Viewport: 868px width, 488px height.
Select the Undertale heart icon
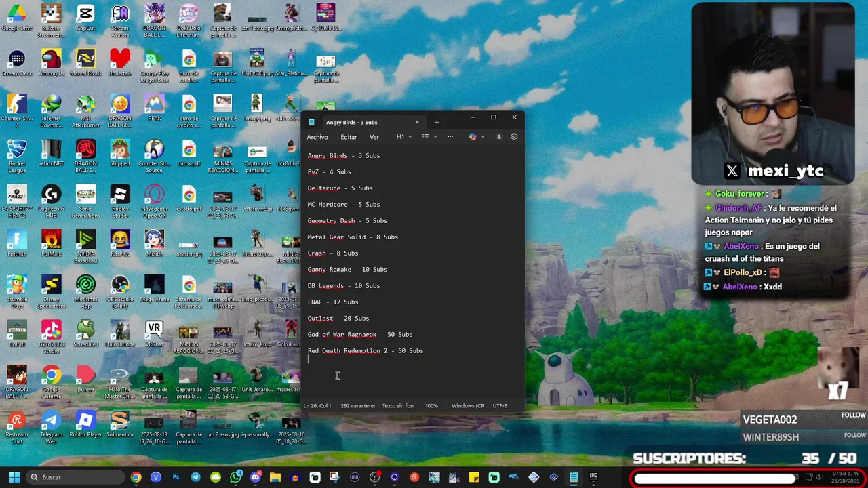click(120, 63)
